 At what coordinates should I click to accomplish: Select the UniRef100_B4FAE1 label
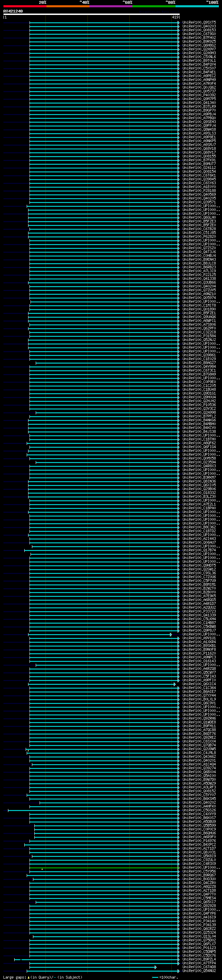pos(199,72)
